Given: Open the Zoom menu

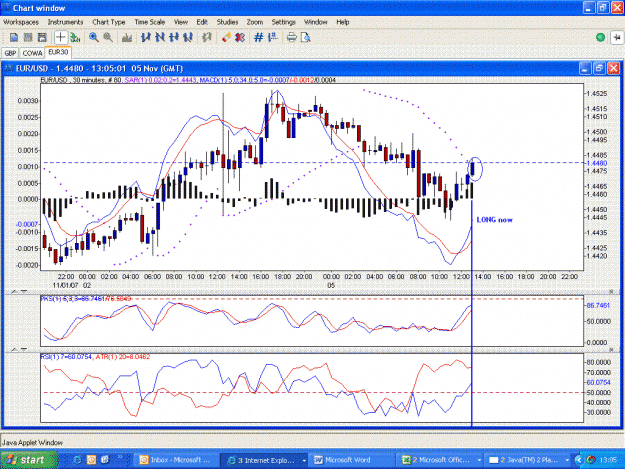Looking at the screenshot, I should pos(254,22).
